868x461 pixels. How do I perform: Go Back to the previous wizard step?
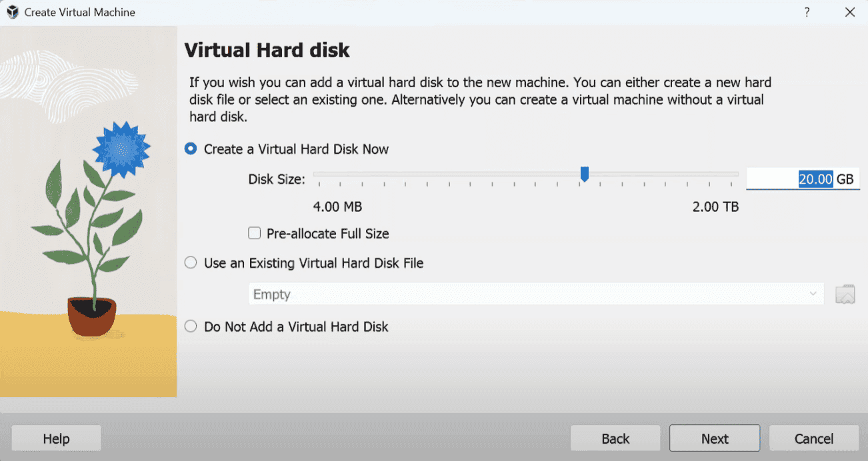(x=615, y=438)
